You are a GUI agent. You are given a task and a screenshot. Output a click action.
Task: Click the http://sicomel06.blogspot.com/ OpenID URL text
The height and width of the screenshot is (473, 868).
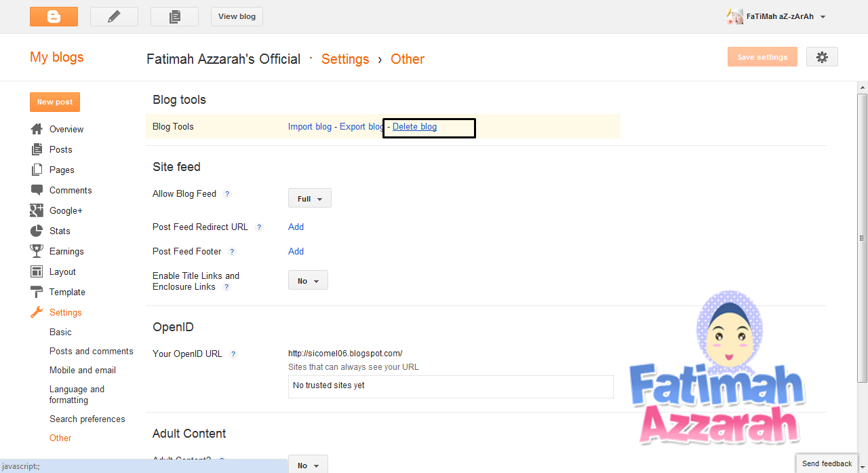pyautogui.click(x=345, y=353)
